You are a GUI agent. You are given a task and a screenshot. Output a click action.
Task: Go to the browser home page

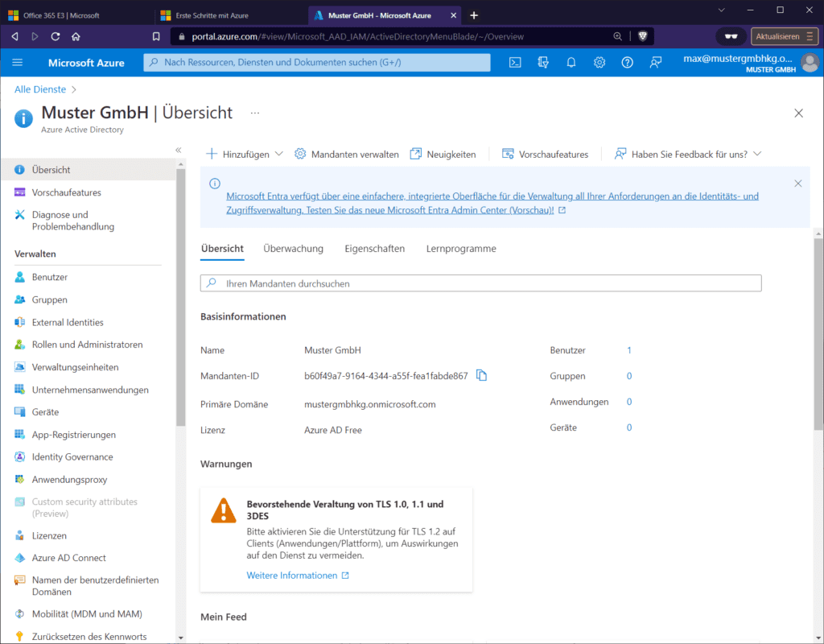point(76,36)
